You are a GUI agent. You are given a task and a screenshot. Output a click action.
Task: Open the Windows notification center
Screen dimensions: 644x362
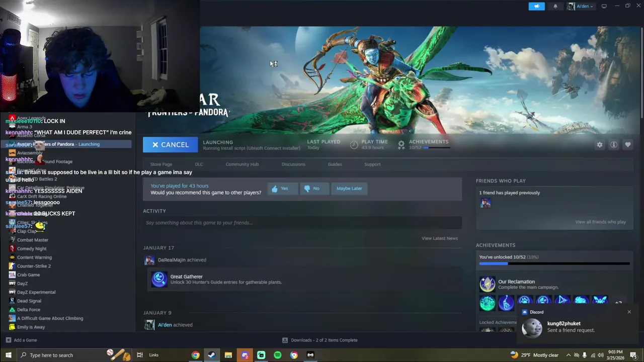633,355
